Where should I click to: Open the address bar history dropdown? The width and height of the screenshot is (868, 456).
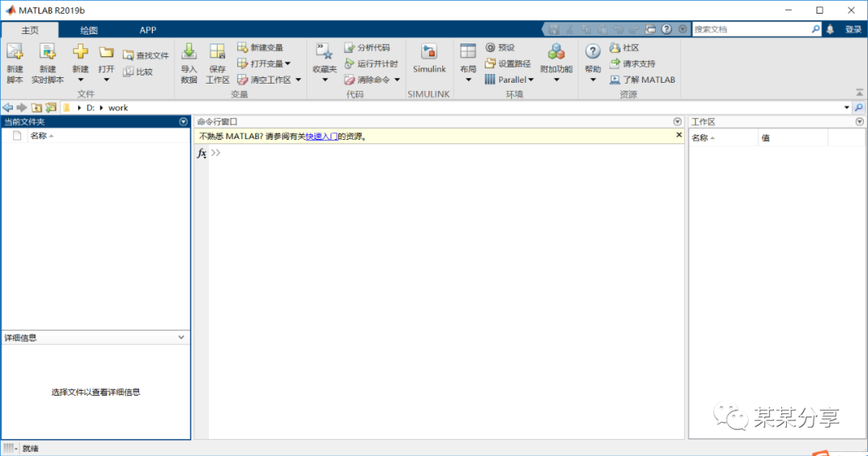pos(846,108)
